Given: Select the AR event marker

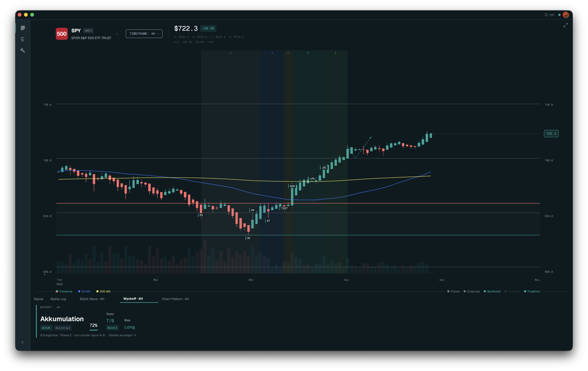Looking at the screenshot, I should [x=252, y=210].
